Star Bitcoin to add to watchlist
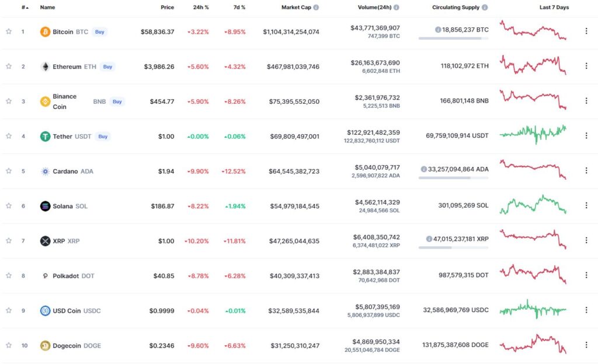 click(9, 32)
